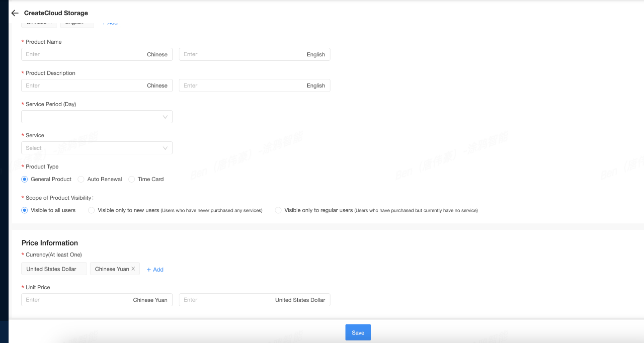Click the Product Type label
This screenshot has width=644, height=343.
(x=42, y=166)
